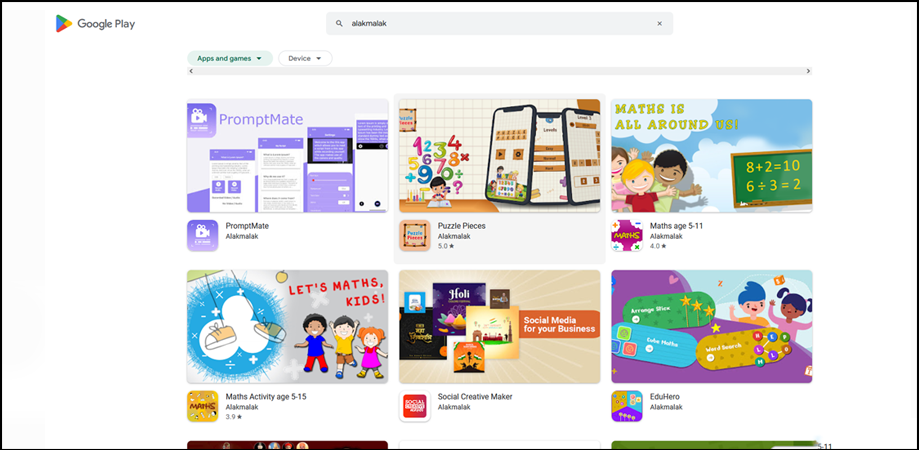The image size is (920, 450).
Task: Click the Maths age 5-11 app icon
Action: click(x=627, y=236)
